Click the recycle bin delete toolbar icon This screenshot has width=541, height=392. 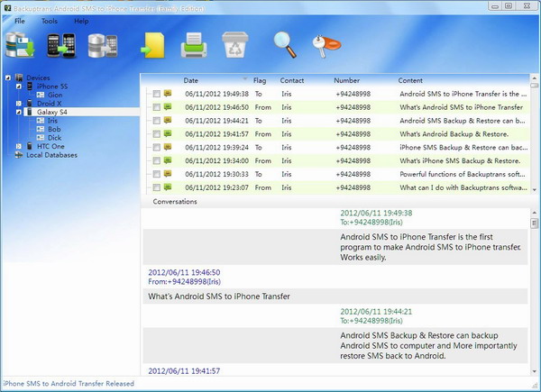[235, 45]
